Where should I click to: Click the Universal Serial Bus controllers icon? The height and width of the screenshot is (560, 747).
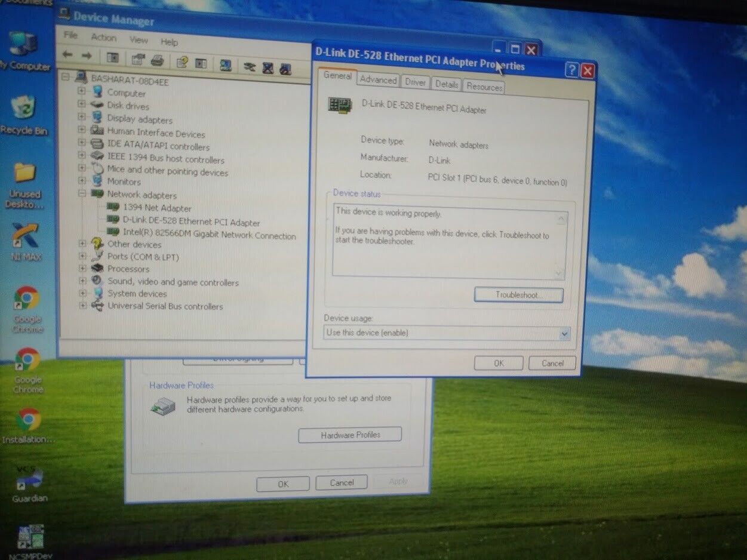click(97, 306)
